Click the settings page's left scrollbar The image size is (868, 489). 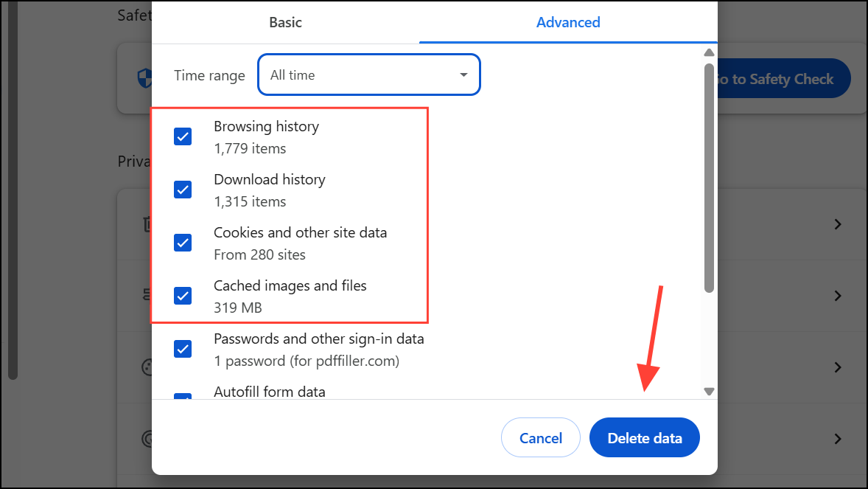(x=12, y=192)
